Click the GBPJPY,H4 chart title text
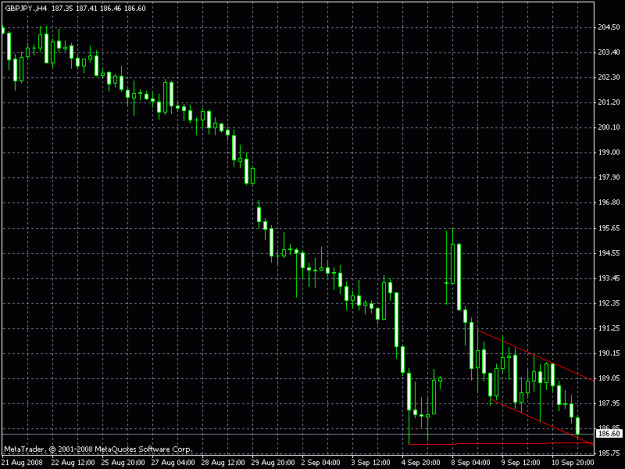 (x=26, y=8)
